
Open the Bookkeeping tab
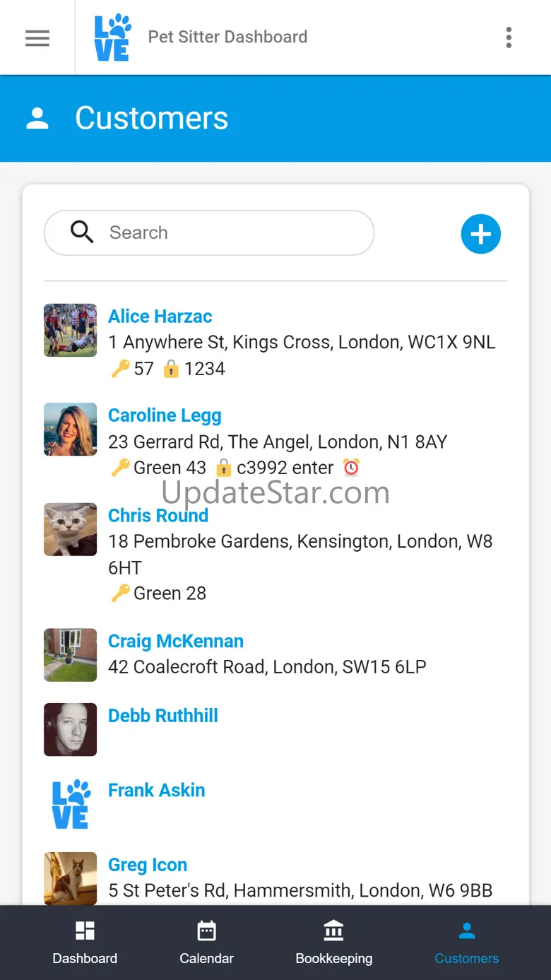(x=333, y=942)
